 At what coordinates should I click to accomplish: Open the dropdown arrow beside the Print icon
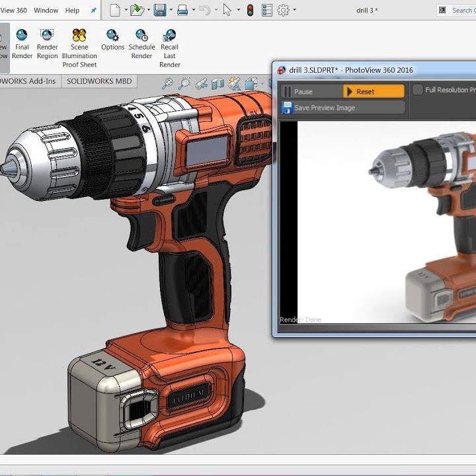click(194, 10)
